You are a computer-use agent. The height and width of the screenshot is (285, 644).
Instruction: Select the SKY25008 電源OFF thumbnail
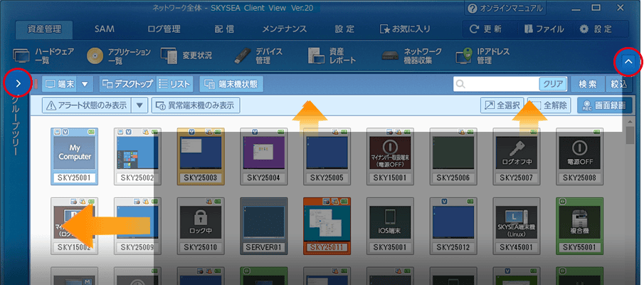580,156
